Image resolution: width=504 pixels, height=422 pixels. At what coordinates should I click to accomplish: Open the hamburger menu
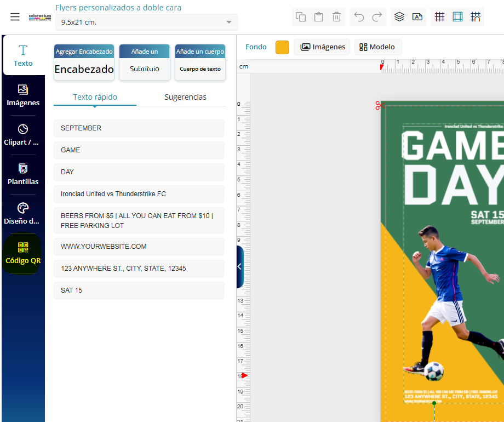15,17
